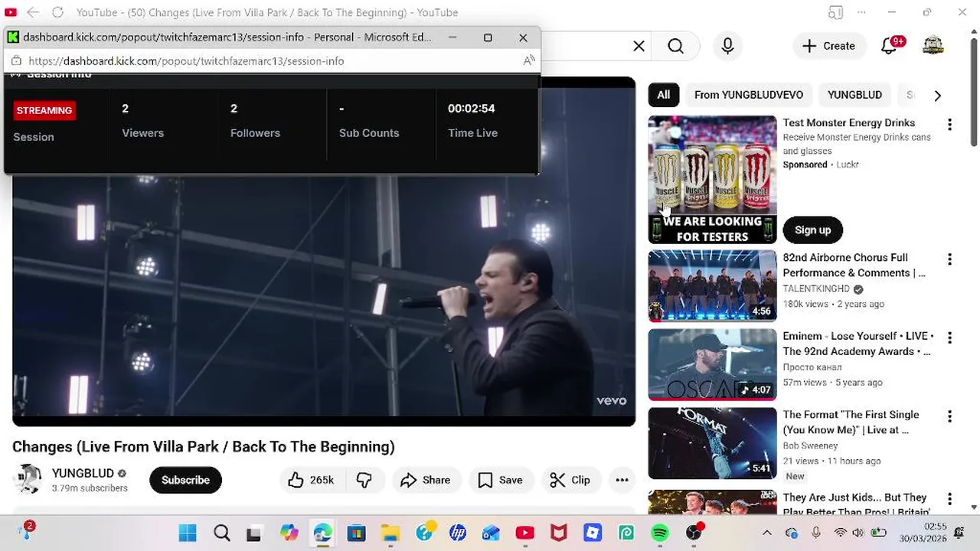Screen dimensions: 980x551
Task: Open OBS Studio from the taskbar
Action: coord(694,533)
